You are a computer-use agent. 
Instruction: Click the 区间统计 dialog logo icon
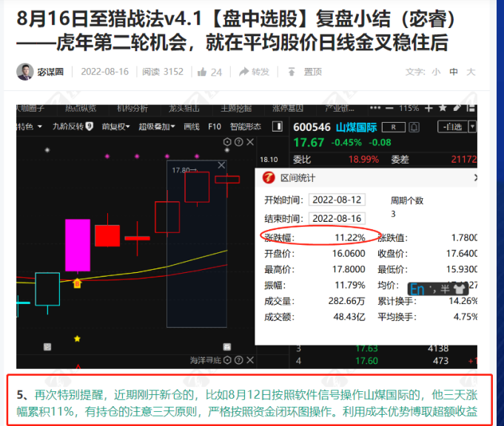click(x=269, y=177)
